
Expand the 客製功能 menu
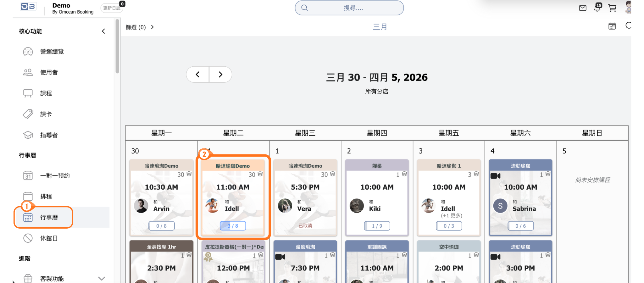(101, 278)
